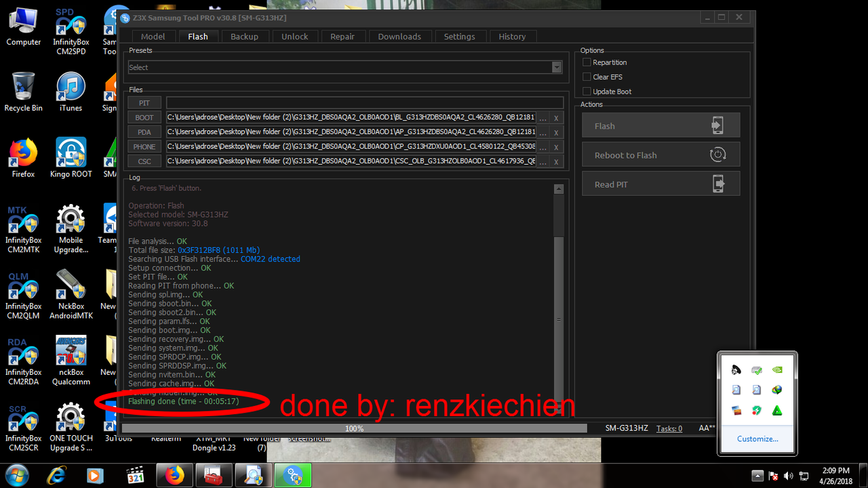
Task: Open the PIT file selector
Action: [x=144, y=102]
